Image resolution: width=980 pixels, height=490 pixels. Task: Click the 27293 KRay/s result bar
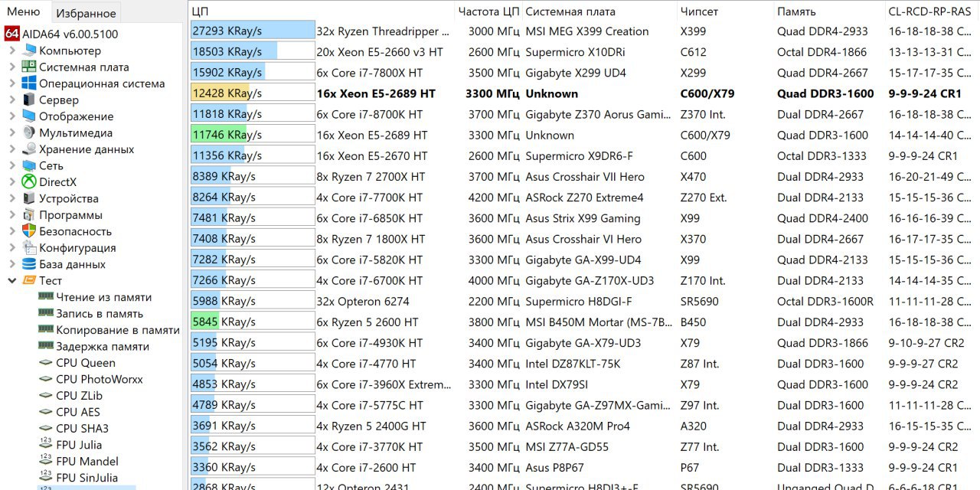253,31
